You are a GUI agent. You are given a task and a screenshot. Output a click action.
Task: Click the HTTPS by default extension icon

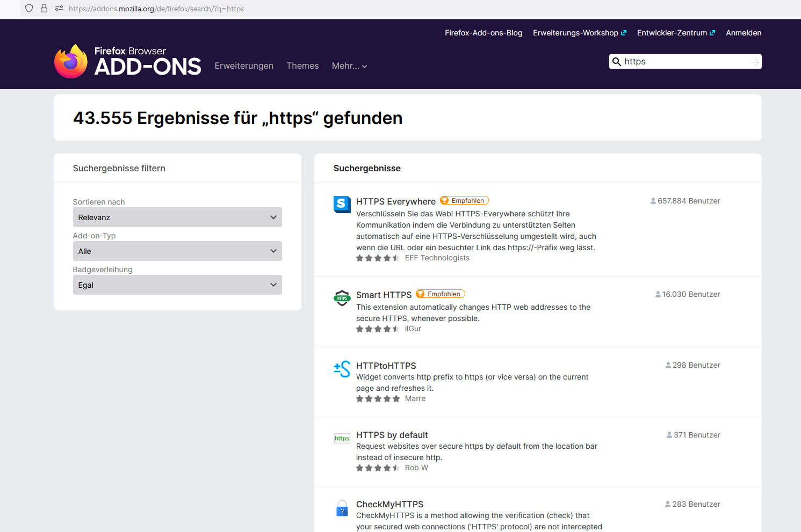[342, 438]
